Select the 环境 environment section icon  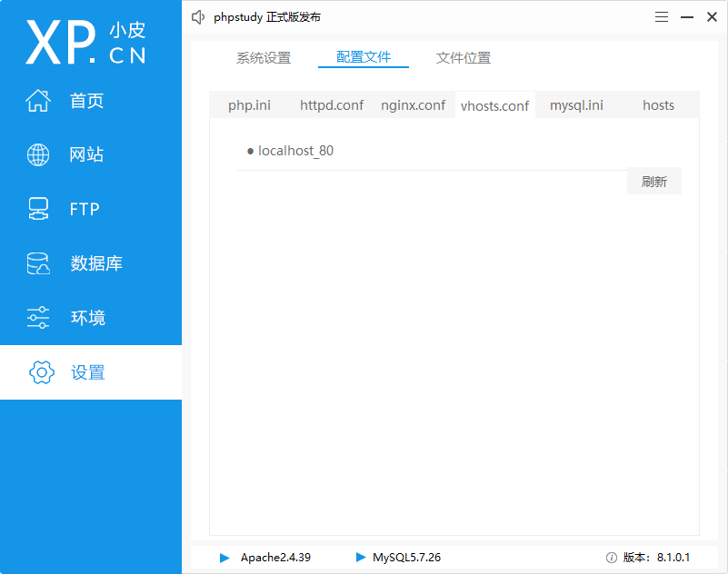[37, 318]
